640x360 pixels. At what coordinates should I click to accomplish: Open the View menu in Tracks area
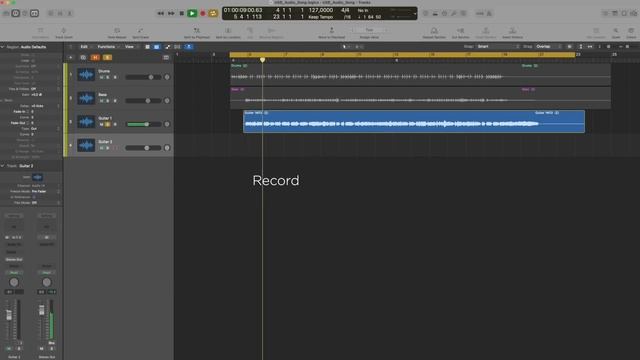[130, 47]
